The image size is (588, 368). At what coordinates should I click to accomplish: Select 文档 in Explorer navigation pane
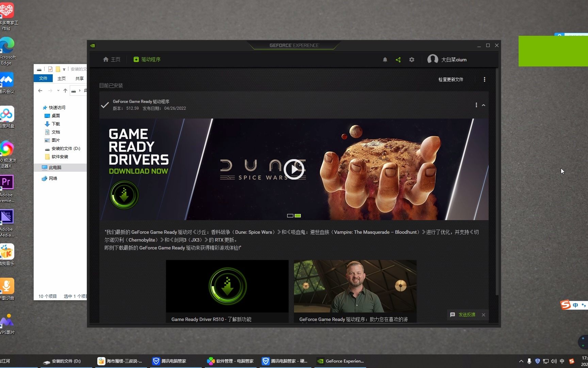coord(52,132)
